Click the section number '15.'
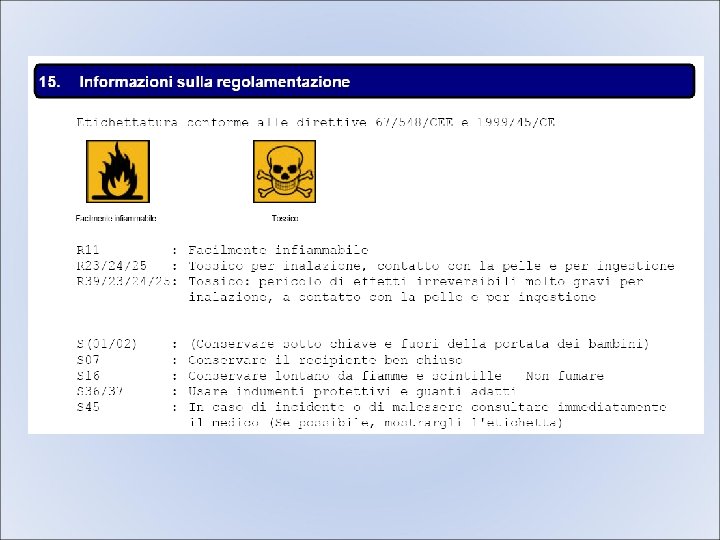The height and width of the screenshot is (540, 720). [x=50, y=82]
